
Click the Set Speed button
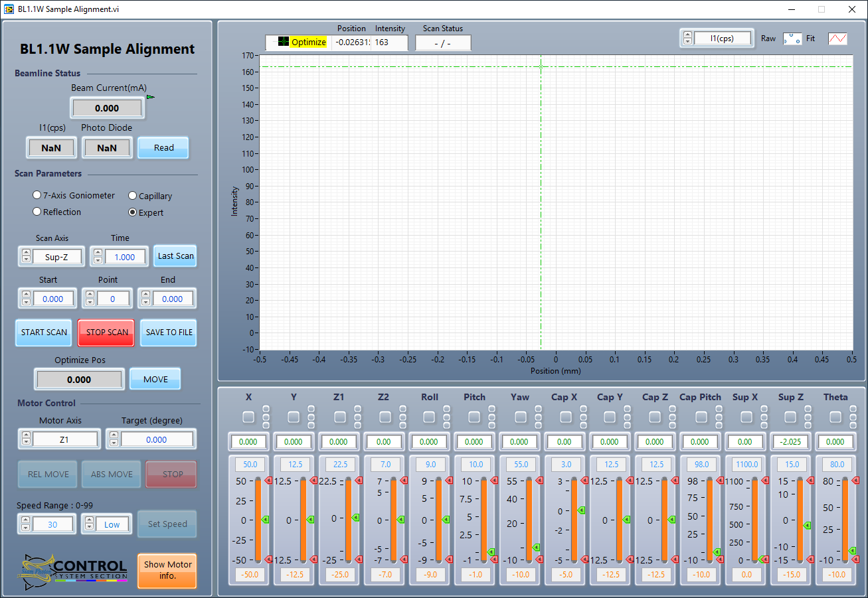point(167,524)
